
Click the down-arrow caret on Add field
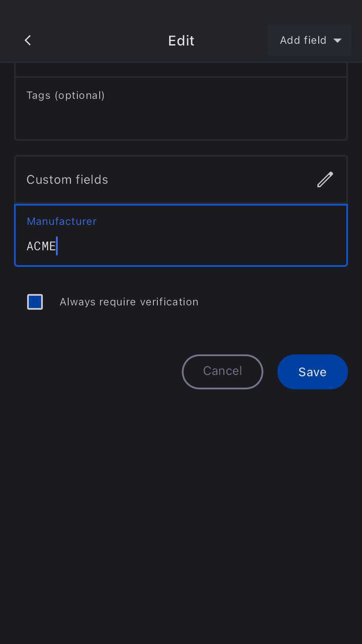(x=337, y=41)
